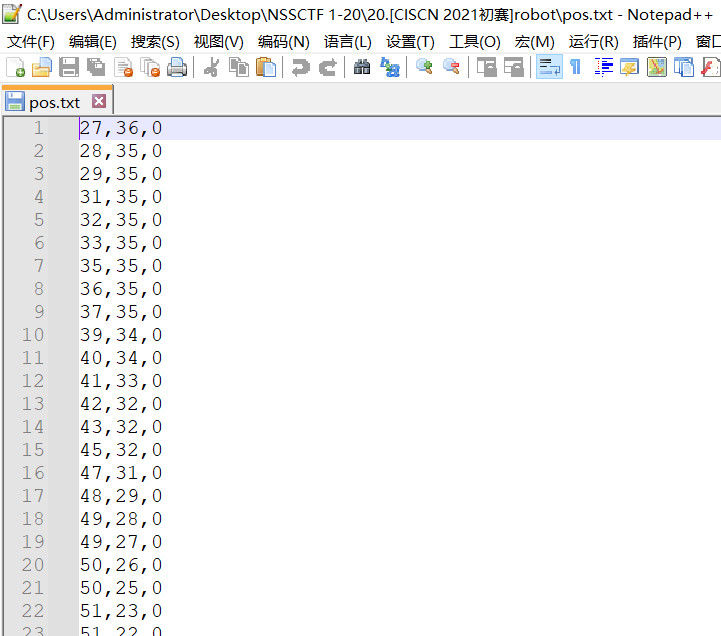721x636 pixels.
Task: Click the Notepad++ title bar app icon
Action: point(12,14)
